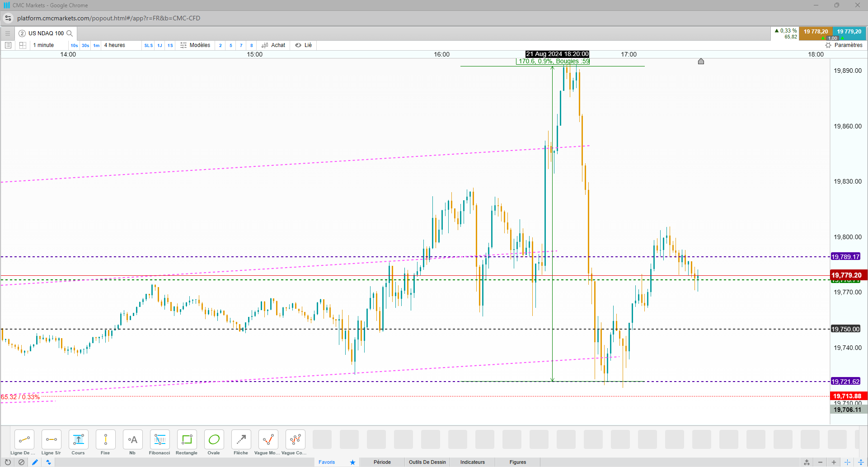This screenshot has width=868, height=467.
Task: Toggle the crosshair cursor button
Action: [x=847, y=462]
